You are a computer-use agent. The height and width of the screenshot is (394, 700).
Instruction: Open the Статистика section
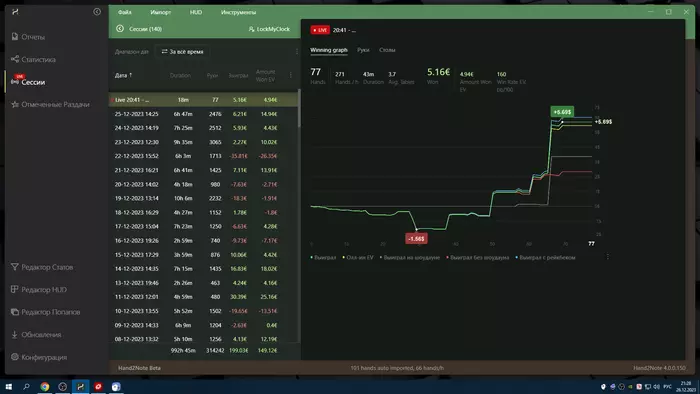33,59
